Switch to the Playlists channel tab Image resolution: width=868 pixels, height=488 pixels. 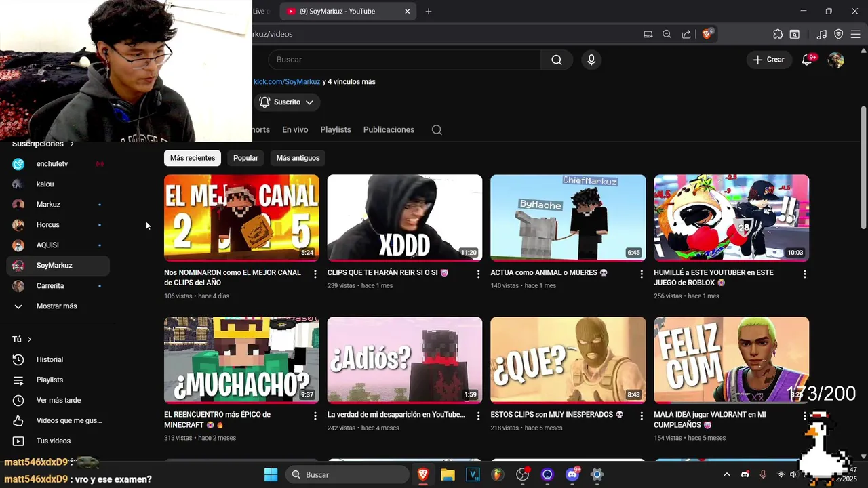336,130
